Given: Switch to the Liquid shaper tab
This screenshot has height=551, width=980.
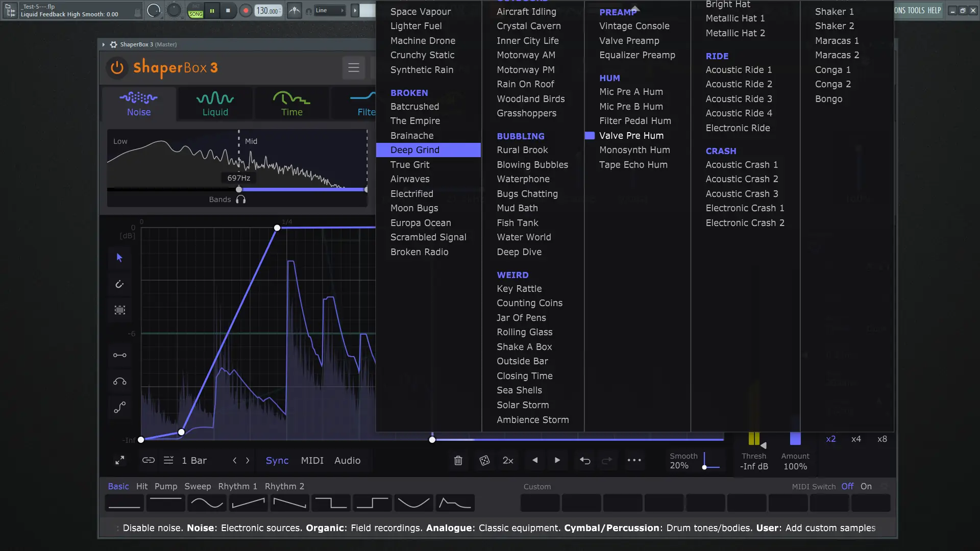Looking at the screenshot, I should pos(215,104).
